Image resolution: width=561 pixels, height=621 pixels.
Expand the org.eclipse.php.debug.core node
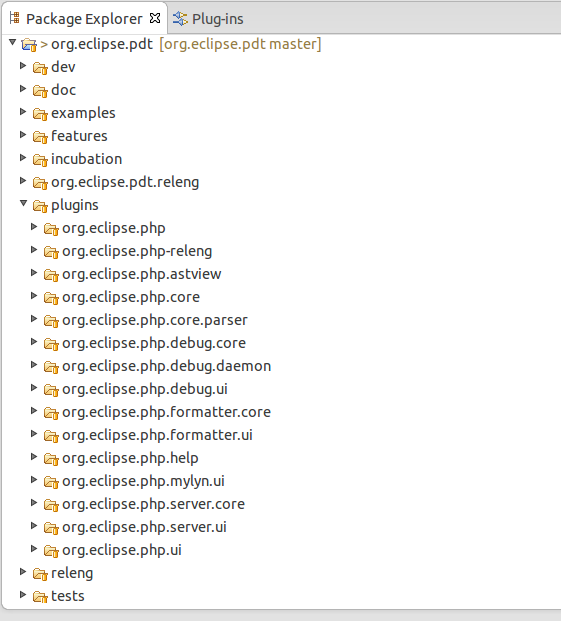(34, 342)
